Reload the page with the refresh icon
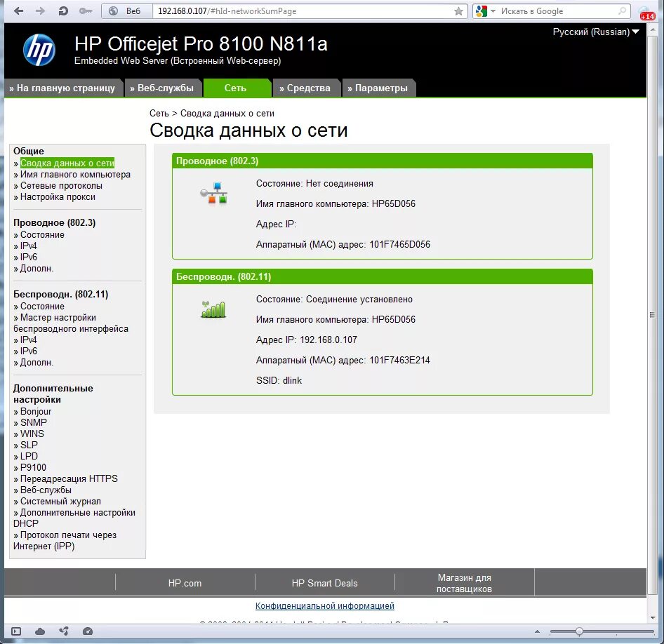 (x=63, y=11)
